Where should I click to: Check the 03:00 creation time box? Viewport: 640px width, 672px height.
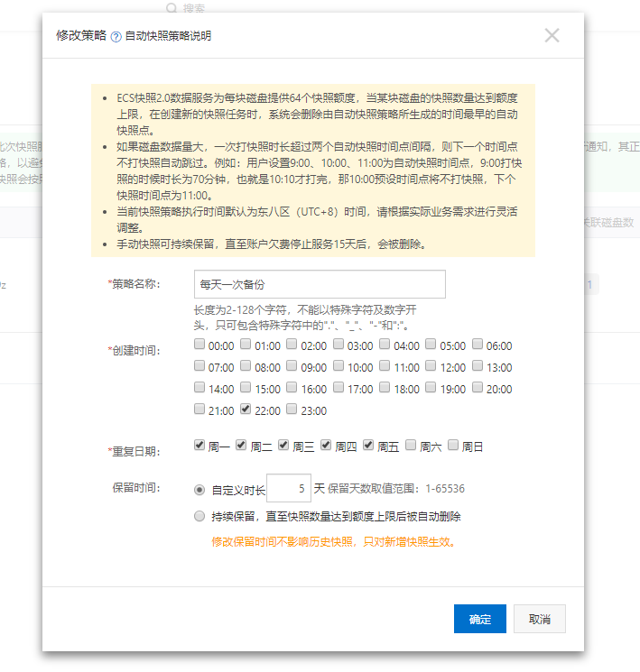coord(339,344)
